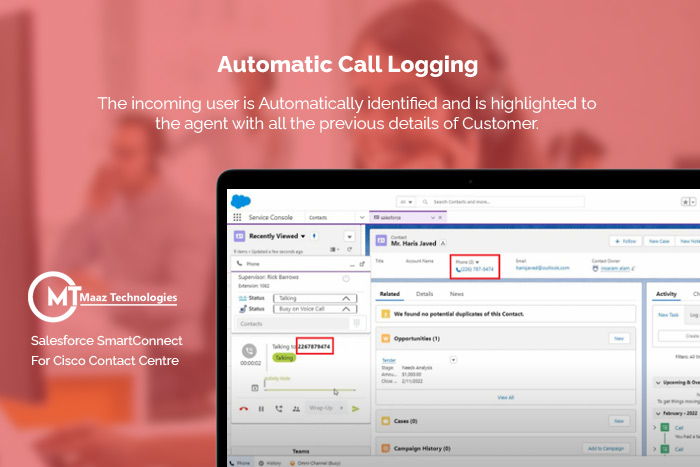
Task: Click the green send arrow icon
Action: coord(355,408)
